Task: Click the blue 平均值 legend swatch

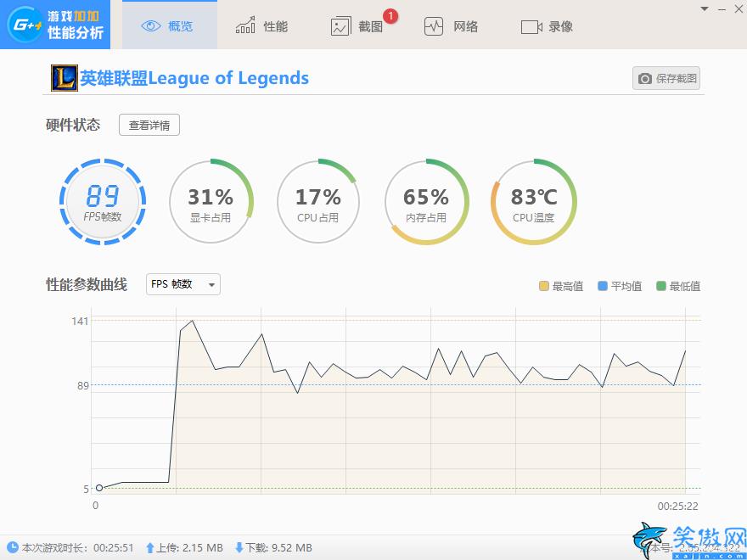Action: pos(602,286)
